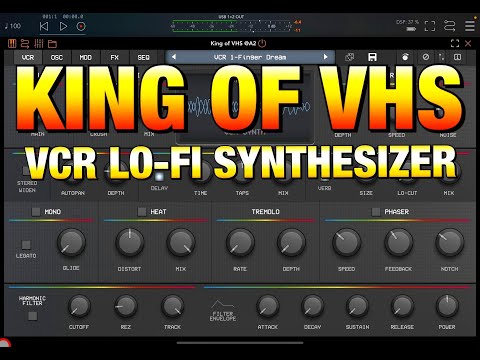
Task: Enable the HEAT checkbox
Action: 142,212
